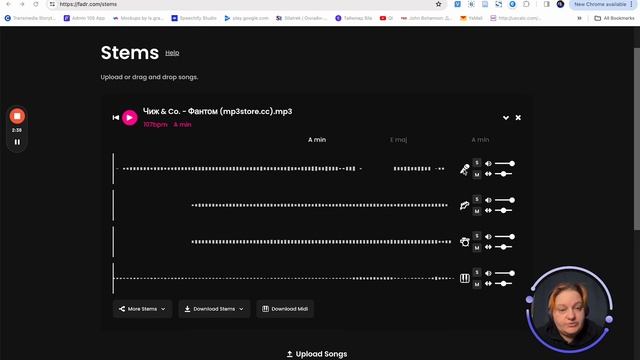This screenshot has width=640, height=360.
Task: Click the E maj chord marker
Action: tap(398, 140)
